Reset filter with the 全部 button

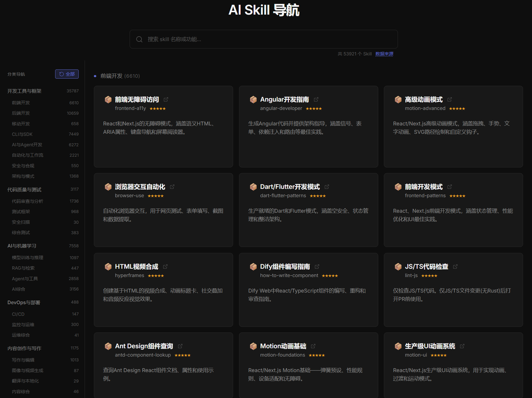tap(67, 74)
